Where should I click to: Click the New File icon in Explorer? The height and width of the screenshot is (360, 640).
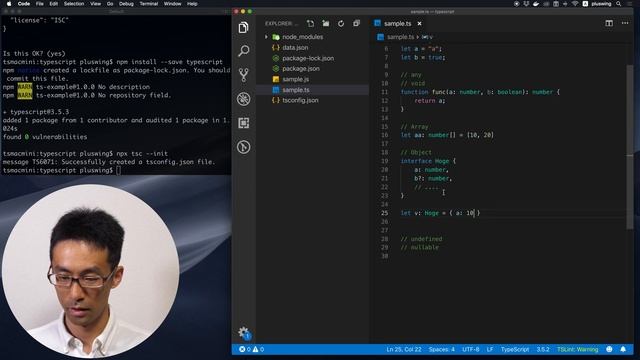pos(311,23)
